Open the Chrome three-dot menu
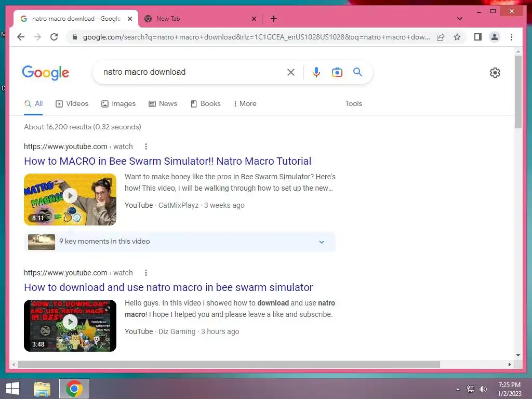Viewport: 532px width, 399px height. [x=511, y=37]
